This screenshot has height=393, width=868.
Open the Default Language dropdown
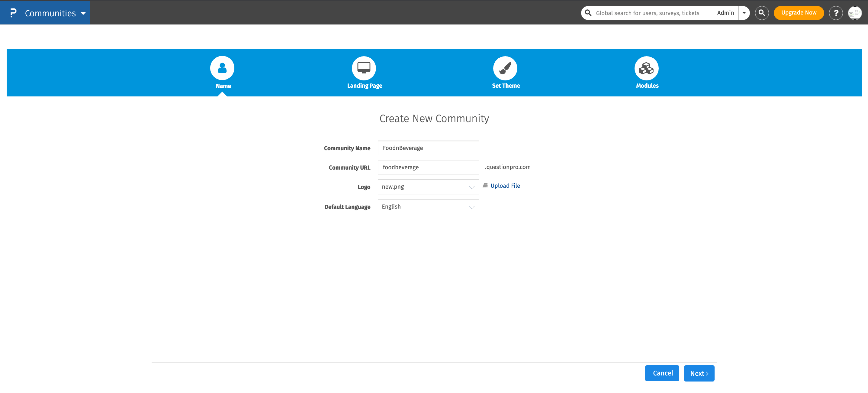(x=471, y=206)
